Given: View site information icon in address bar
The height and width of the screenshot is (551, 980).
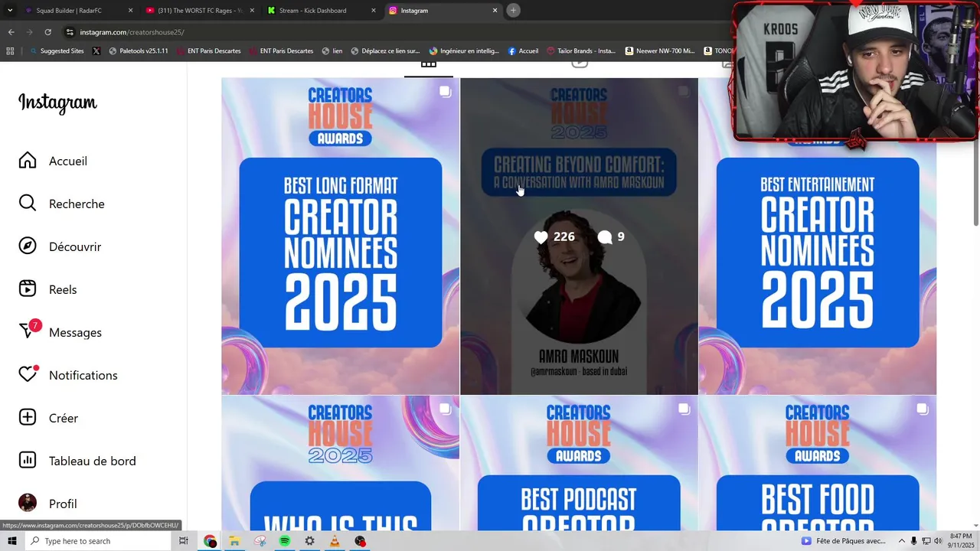Looking at the screenshot, I should tap(70, 32).
